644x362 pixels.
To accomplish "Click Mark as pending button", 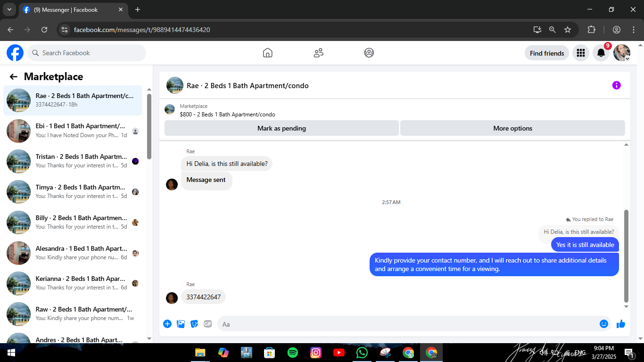I will click(281, 128).
